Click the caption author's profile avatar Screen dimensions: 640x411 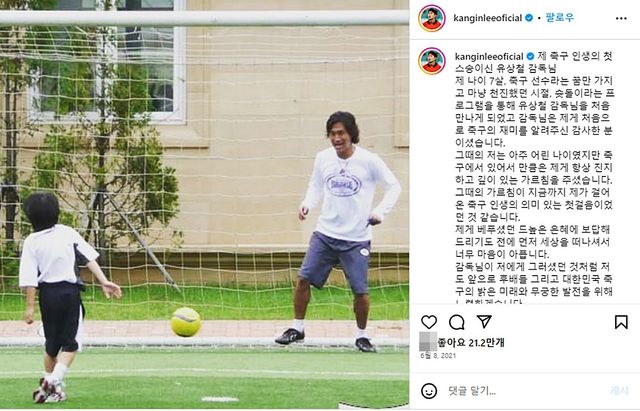(x=432, y=61)
